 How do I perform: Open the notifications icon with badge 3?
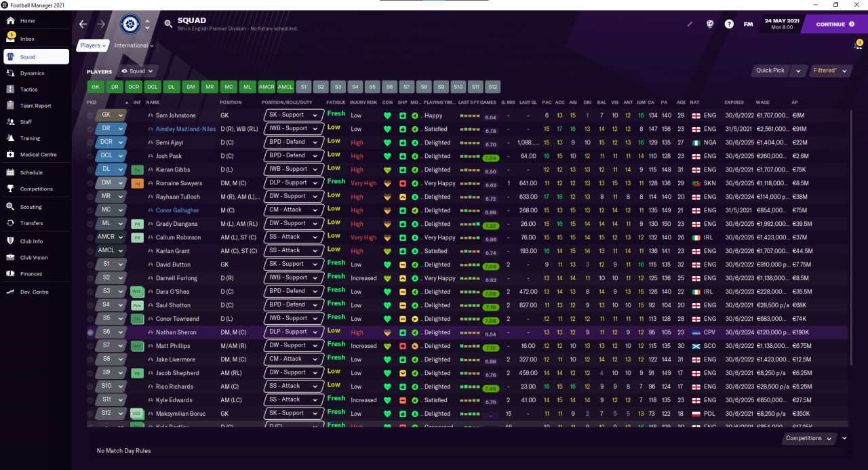coord(857,44)
